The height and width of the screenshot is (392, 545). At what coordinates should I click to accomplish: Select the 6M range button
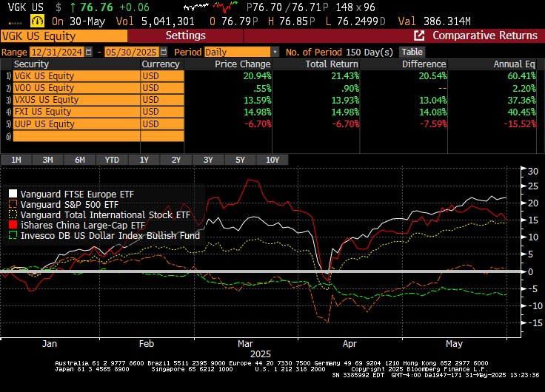(x=80, y=160)
